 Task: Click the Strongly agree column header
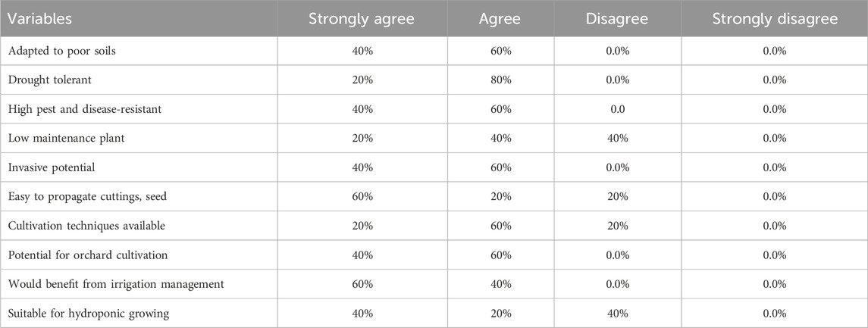click(362, 19)
